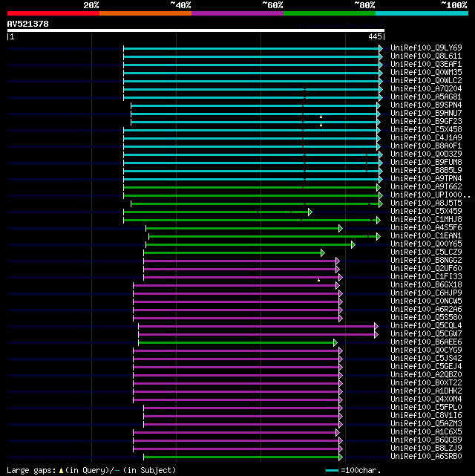This screenshot has width=475, height=476.
Task: Click the UniRef100_C5X459 label
Action: point(426,212)
